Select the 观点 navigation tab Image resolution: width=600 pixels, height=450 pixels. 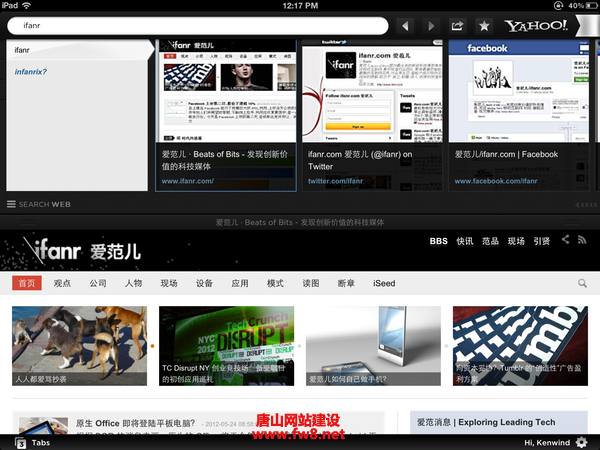62,283
